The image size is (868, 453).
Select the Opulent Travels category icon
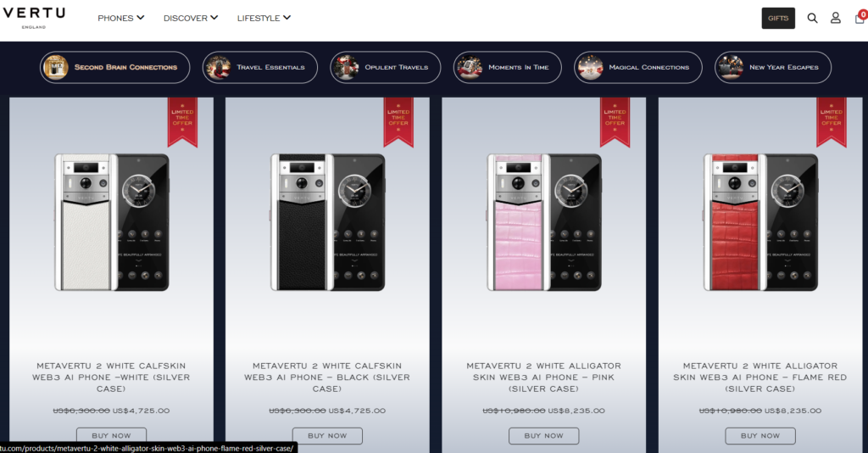click(346, 68)
